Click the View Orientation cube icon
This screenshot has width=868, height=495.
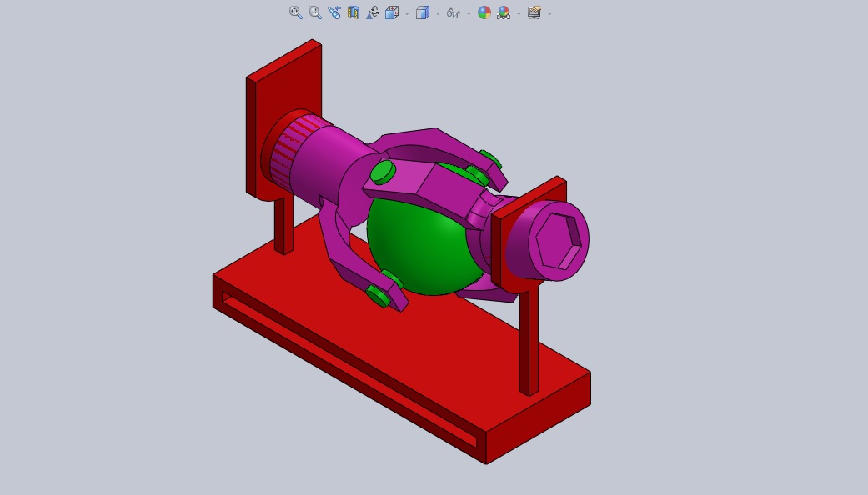[x=392, y=12]
